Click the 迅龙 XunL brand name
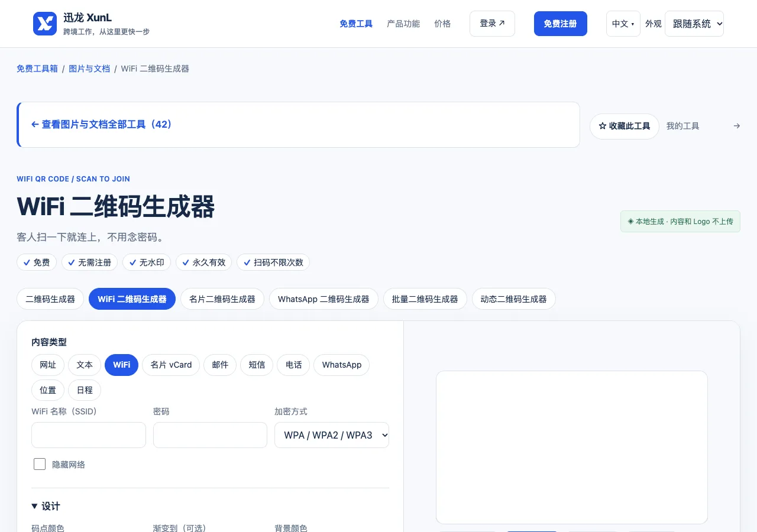757x532 pixels. pos(88,18)
